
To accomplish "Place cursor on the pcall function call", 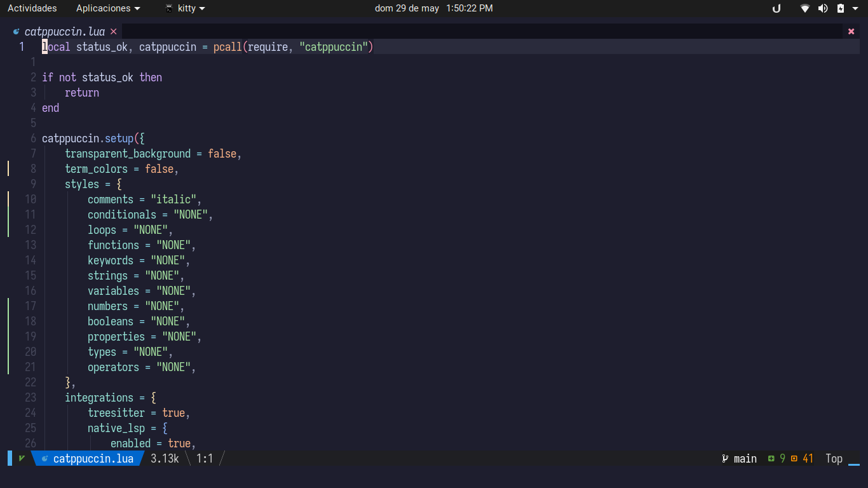I will 227,47.
